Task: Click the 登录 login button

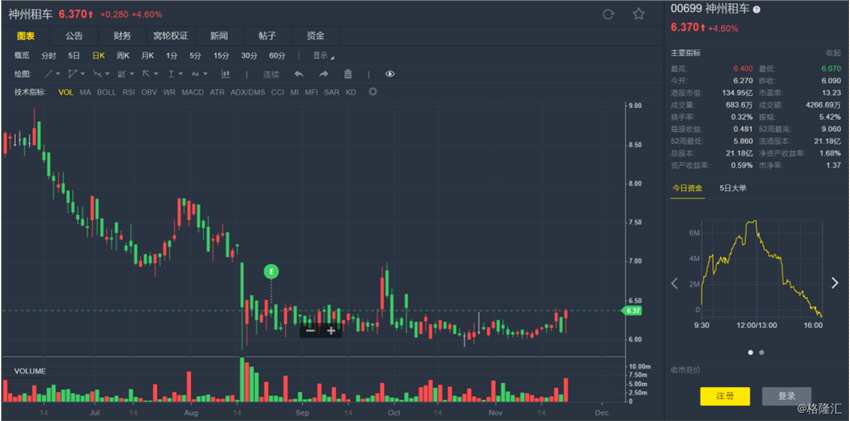Action: click(x=787, y=396)
